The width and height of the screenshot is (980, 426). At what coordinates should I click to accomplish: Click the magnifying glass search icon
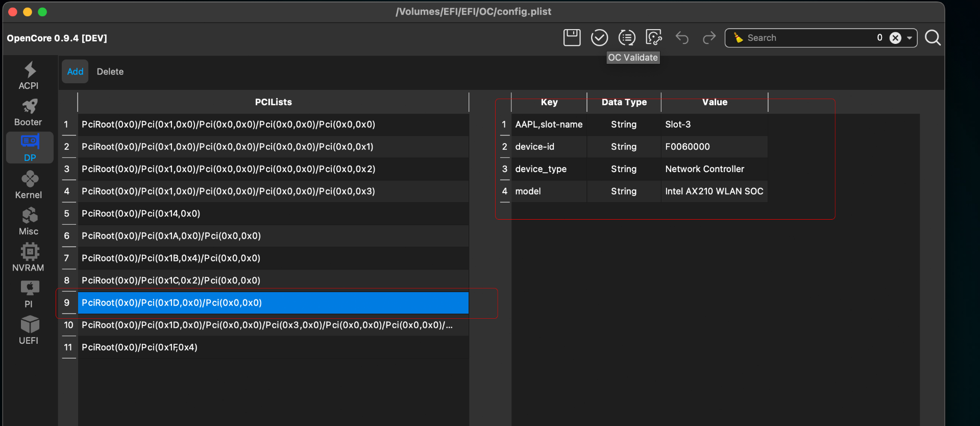click(x=933, y=38)
